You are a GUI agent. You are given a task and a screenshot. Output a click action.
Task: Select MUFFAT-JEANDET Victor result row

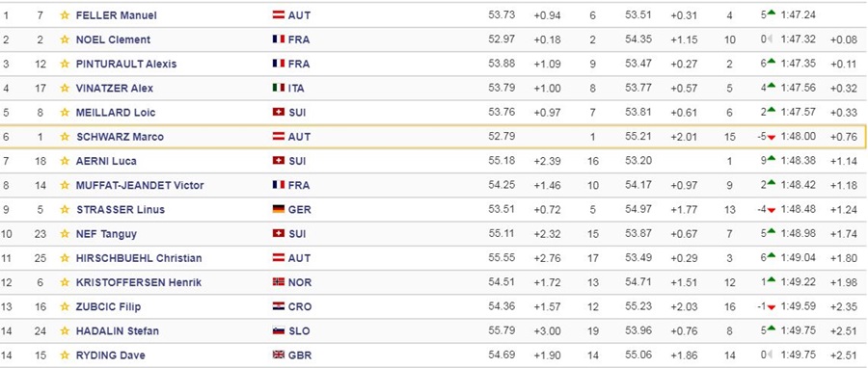(434, 186)
